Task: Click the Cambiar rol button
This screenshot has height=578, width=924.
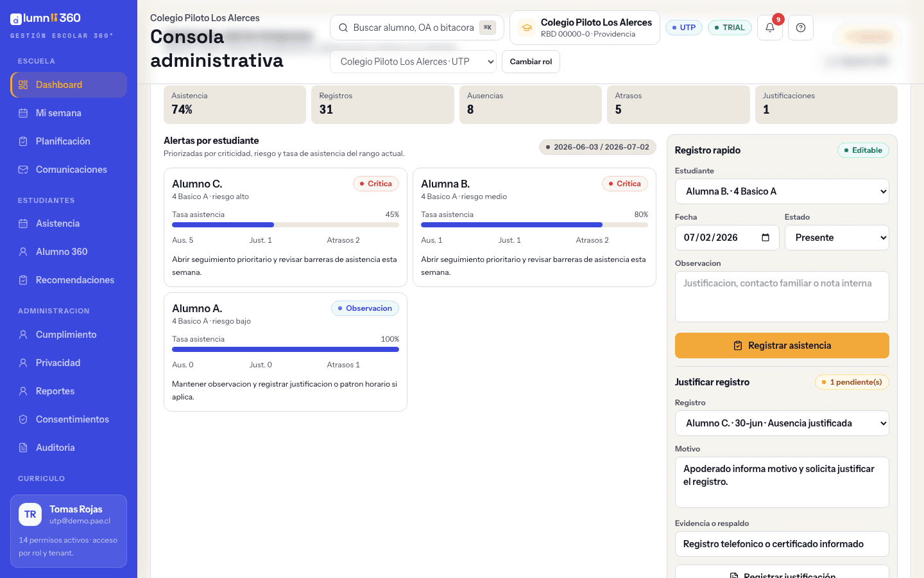Action: click(x=531, y=62)
